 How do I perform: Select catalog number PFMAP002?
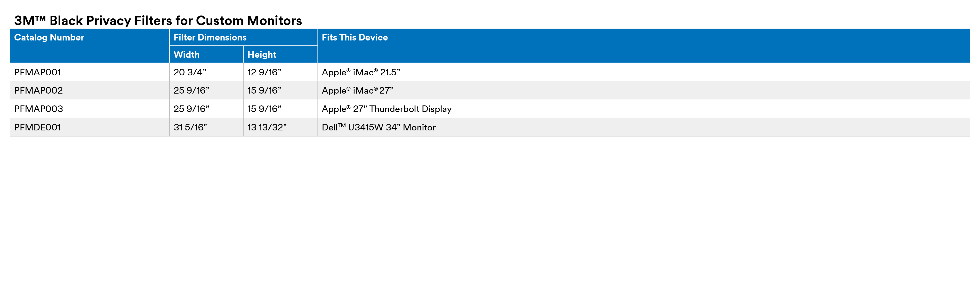pyautogui.click(x=38, y=90)
